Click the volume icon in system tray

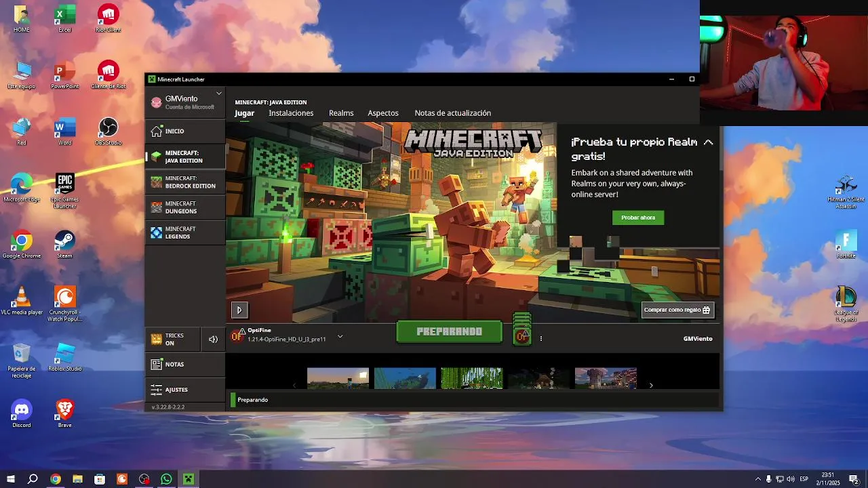click(x=791, y=479)
